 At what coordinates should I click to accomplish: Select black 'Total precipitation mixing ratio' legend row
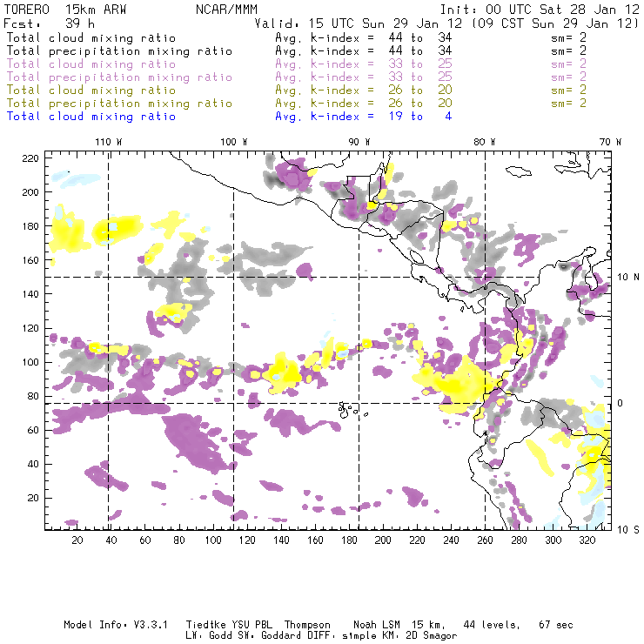pos(119,51)
